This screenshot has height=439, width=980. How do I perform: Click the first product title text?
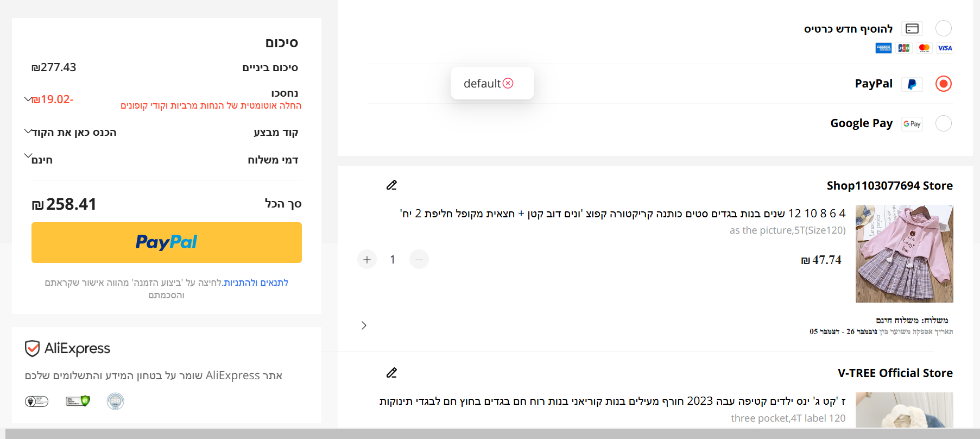[x=623, y=214]
